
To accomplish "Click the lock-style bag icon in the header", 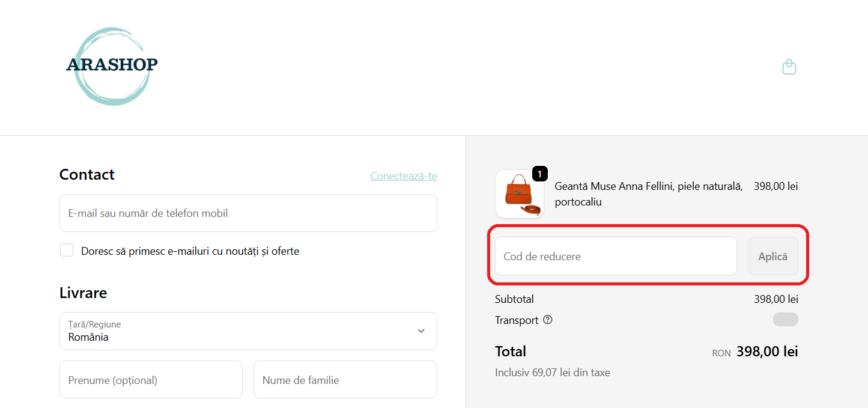I will pyautogui.click(x=789, y=67).
